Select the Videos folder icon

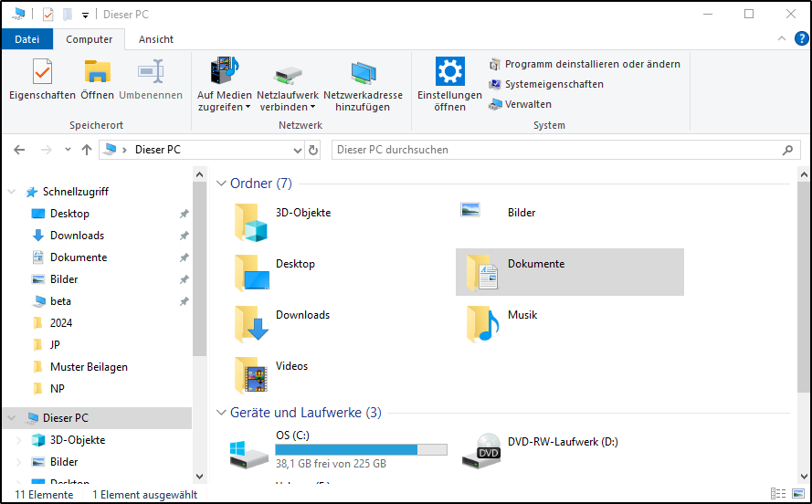(250, 375)
